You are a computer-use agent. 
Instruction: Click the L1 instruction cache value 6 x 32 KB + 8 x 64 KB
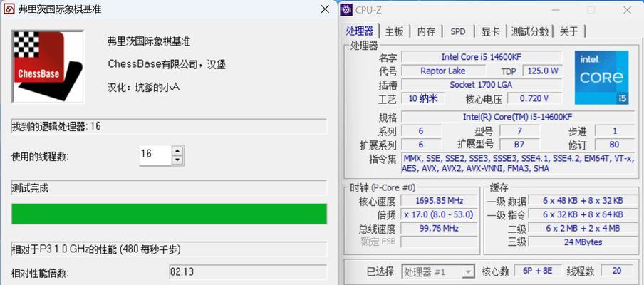click(x=583, y=214)
